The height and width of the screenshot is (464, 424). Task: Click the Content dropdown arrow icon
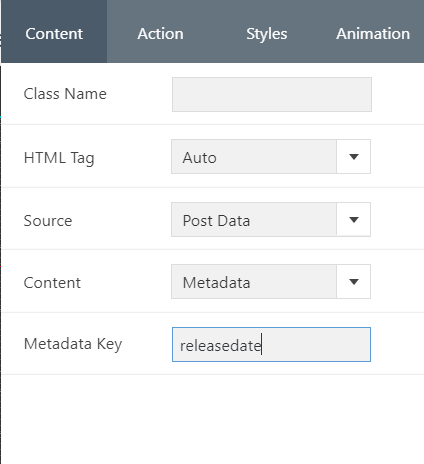354,282
